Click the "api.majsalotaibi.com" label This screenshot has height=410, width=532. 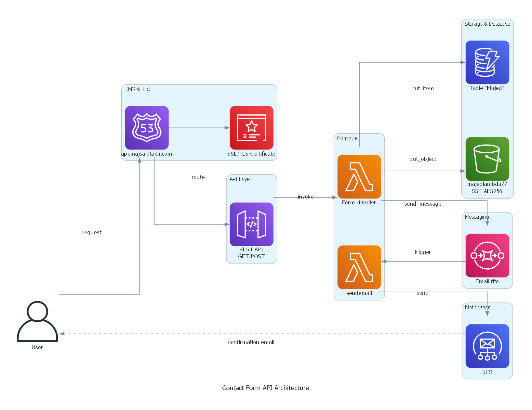point(147,154)
